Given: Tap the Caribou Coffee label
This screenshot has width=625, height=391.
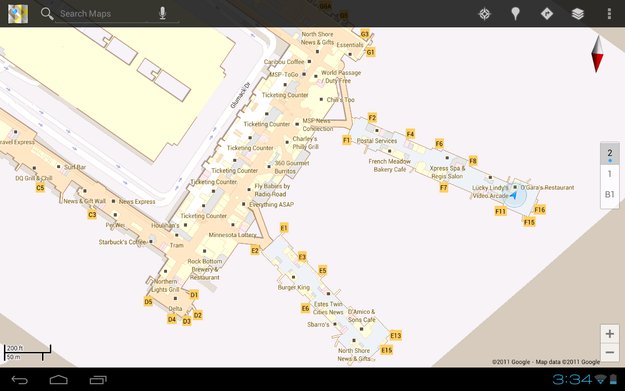Looking at the screenshot, I should point(284,62).
